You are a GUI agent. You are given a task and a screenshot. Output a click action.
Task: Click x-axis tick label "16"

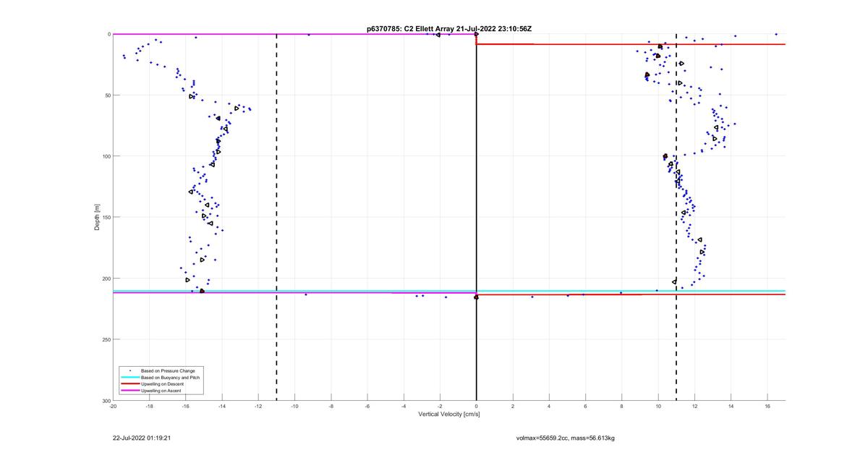(x=767, y=406)
